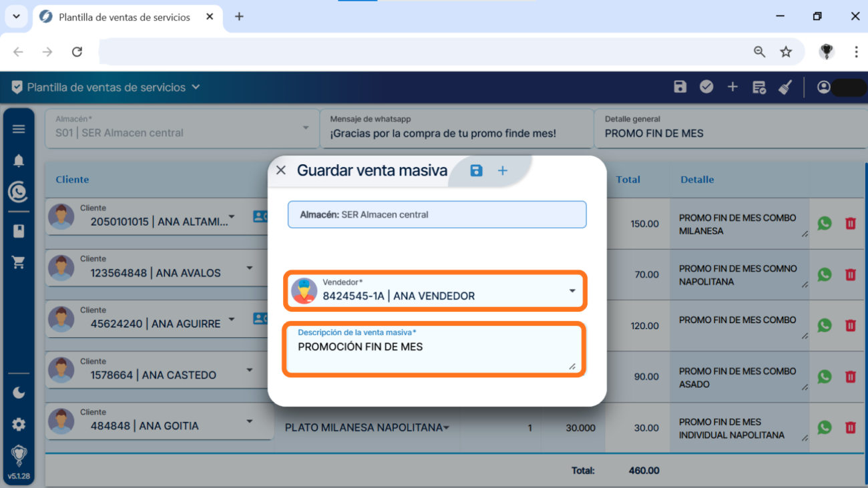The height and width of the screenshot is (488, 868).
Task: Expand the Plantilla de ventas de servicios menu
Action: click(x=196, y=87)
